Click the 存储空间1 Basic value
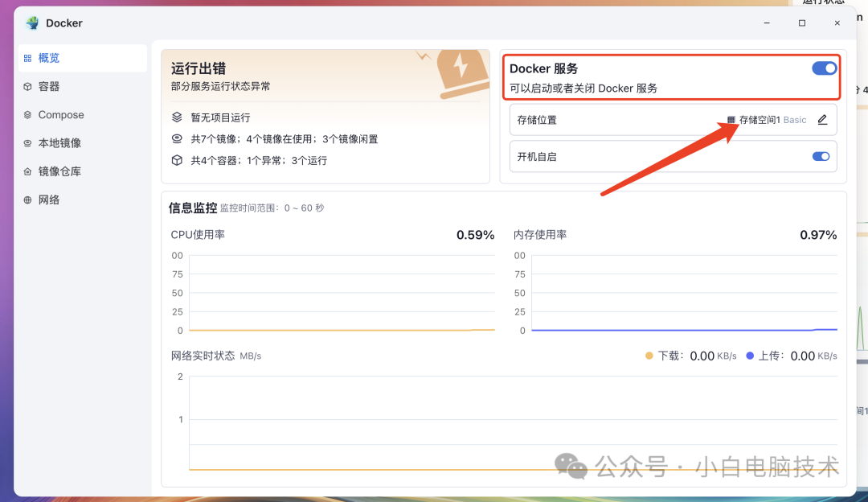The height and width of the screenshot is (502, 868). point(773,120)
